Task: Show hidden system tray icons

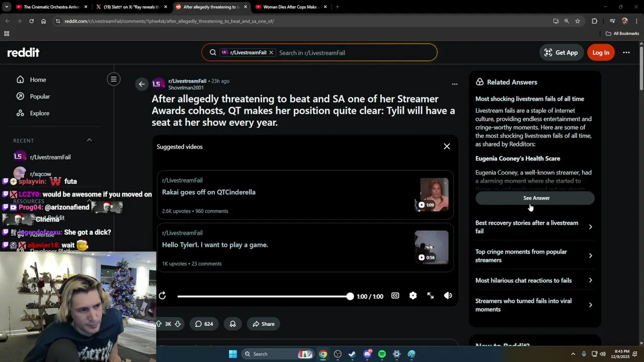Action: [x=573, y=354]
